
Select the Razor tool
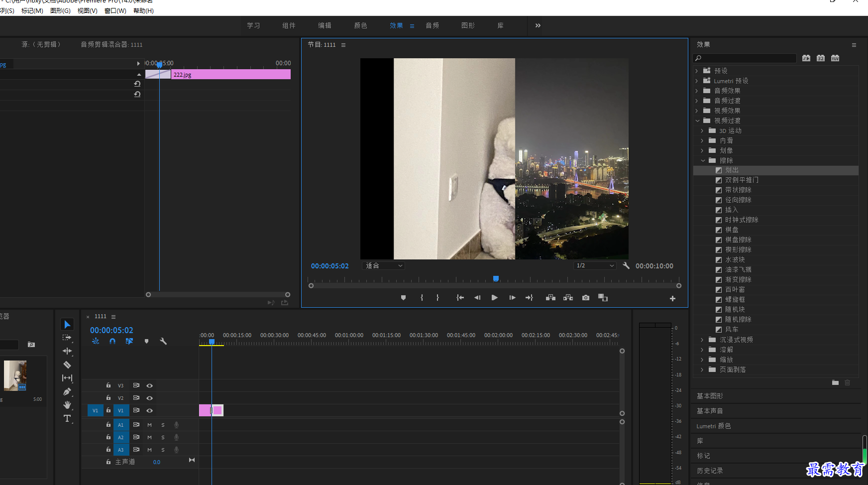pyautogui.click(x=67, y=364)
